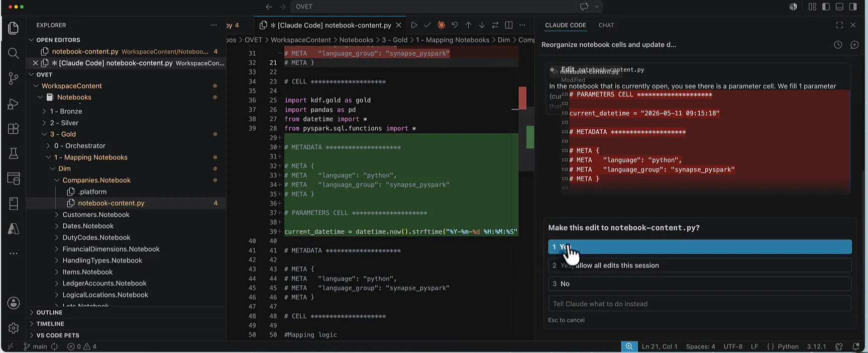The width and height of the screenshot is (868, 353).
Task: Accept the diff with the checkmark icon
Action: point(427,25)
